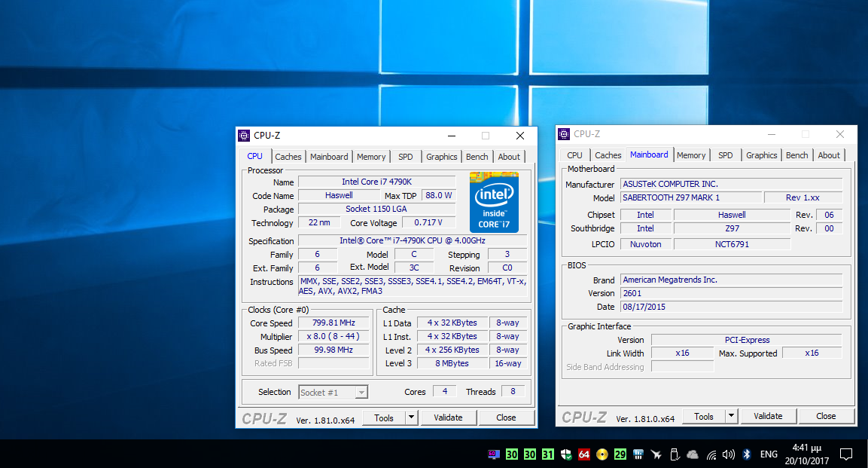The image size is (868, 468).
Task: Click the LPCIO value NCT6791
Action: tap(732, 244)
